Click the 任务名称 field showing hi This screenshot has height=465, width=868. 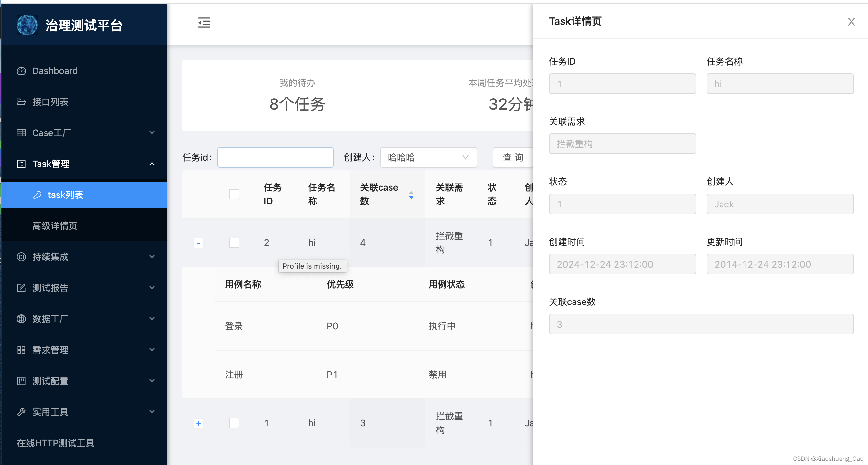coord(780,84)
